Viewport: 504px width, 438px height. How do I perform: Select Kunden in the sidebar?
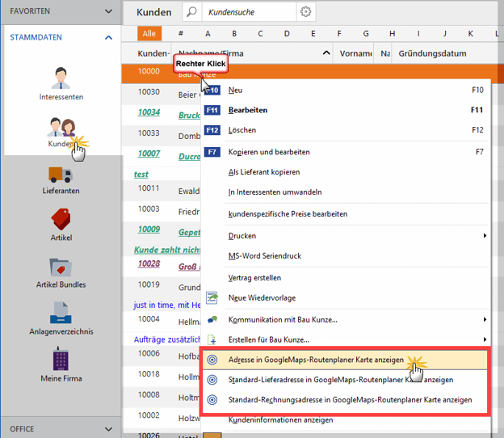tap(61, 129)
